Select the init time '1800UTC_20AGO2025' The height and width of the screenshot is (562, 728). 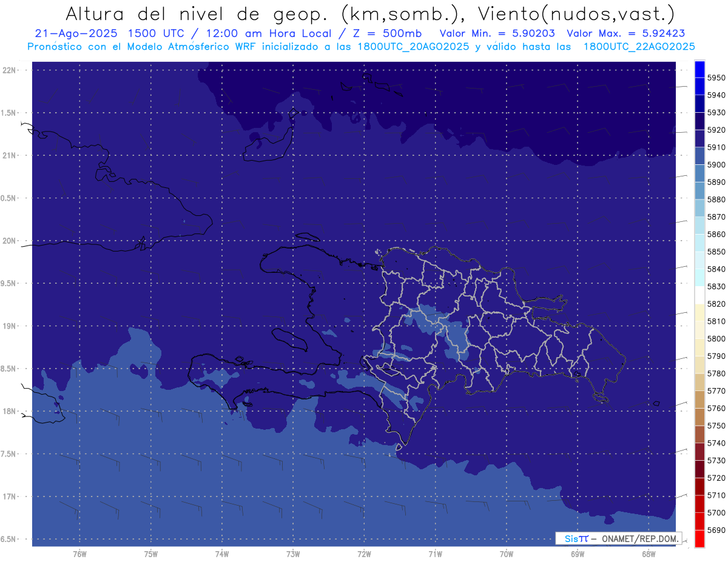click(x=413, y=47)
